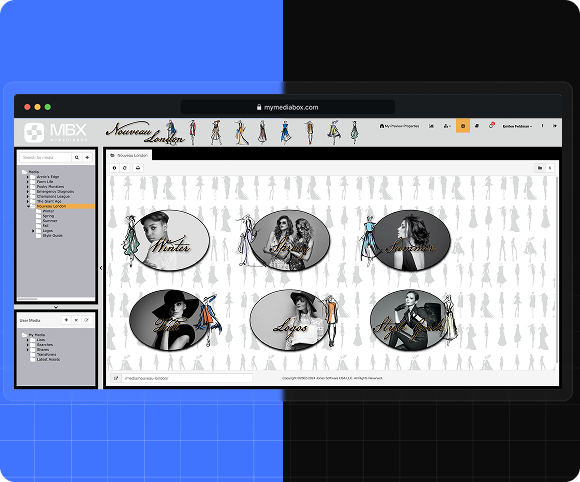Select the Transfers item in My Media
The height and width of the screenshot is (482, 580).
click(47, 354)
